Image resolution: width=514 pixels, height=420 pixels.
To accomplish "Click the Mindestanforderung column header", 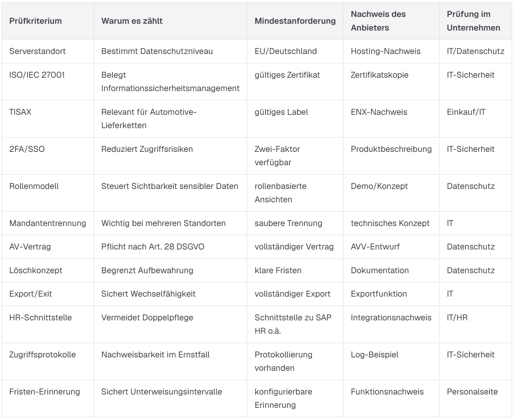I will [295, 21].
